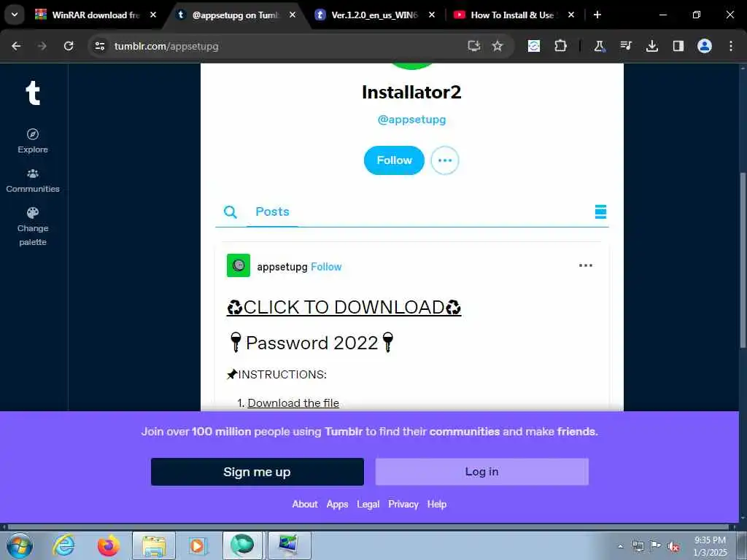Image resolution: width=747 pixels, height=560 pixels.
Task: Click the Sign me up button
Action: pyautogui.click(x=258, y=472)
